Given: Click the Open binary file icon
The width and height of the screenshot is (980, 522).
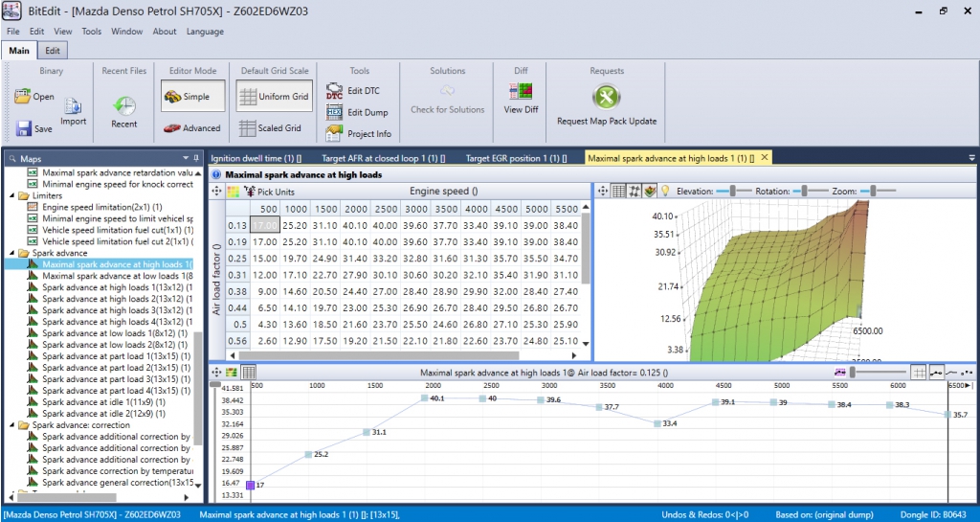Looking at the screenshot, I should coord(23,97).
